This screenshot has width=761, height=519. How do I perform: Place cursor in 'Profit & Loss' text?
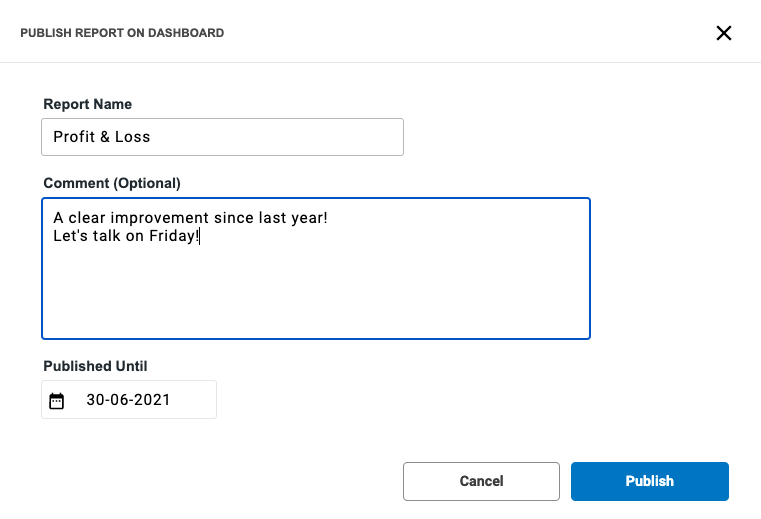[101, 137]
